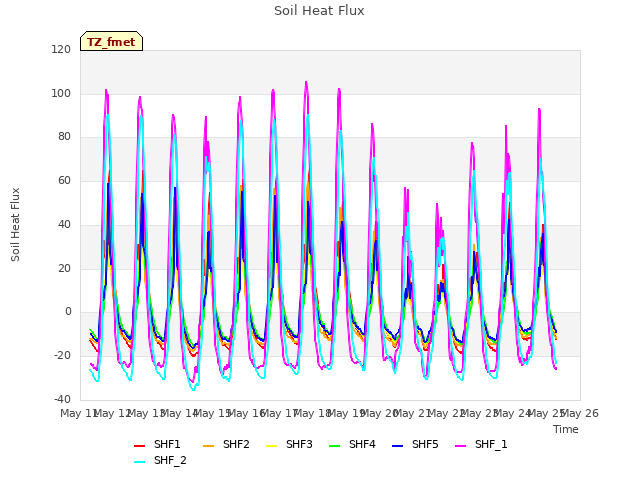This screenshot has width=640, height=480.
Task: Click the TZ_fmet annotation label
Action: tap(111, 42)
